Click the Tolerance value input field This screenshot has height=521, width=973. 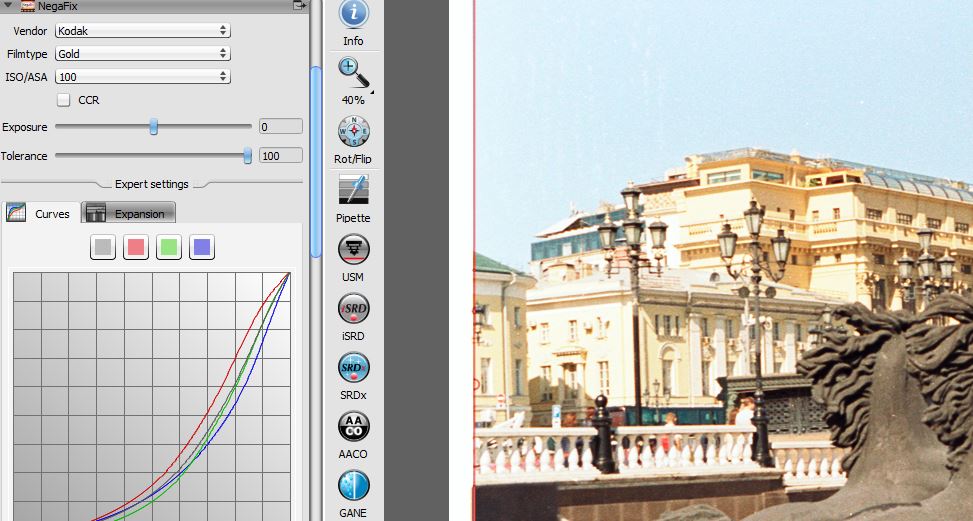coord(280,156)
